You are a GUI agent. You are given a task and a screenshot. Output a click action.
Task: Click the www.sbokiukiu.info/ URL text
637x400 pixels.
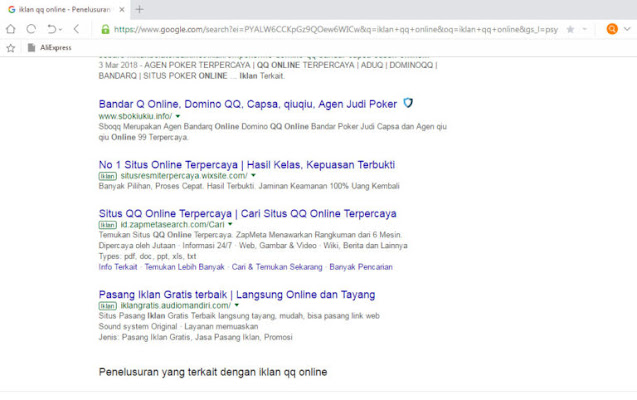(x=135, y=116)
